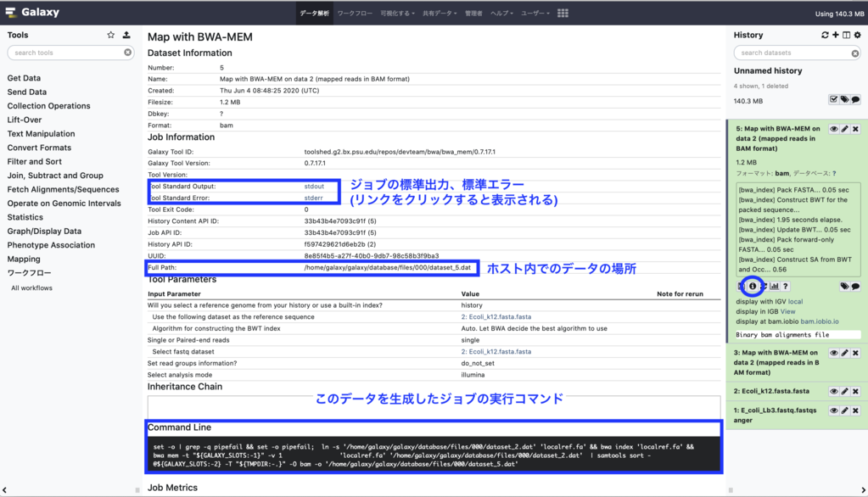Toggle multi-select dataset checkbox operations

tap(834, 99)
